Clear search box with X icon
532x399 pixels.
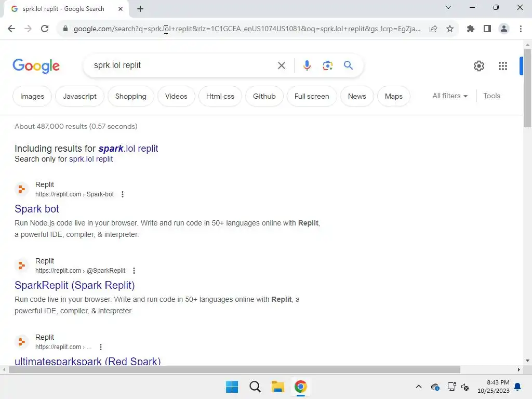[x=282, y=65]
